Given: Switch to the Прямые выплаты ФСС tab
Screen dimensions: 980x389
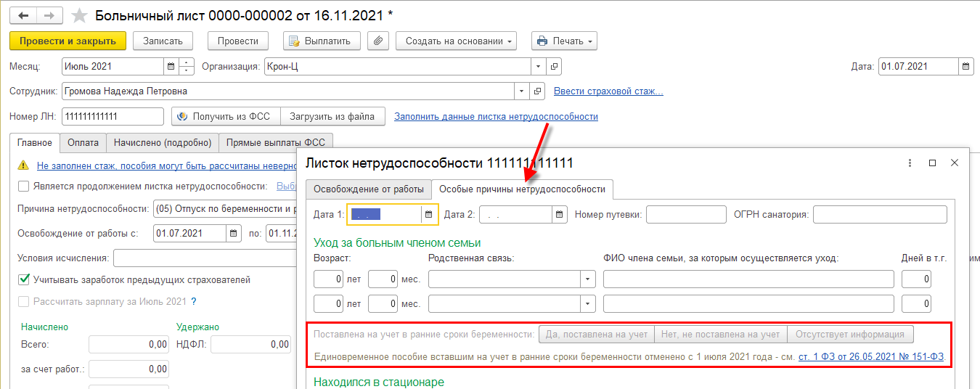Looking at the screenshot, I should (276, 143).
